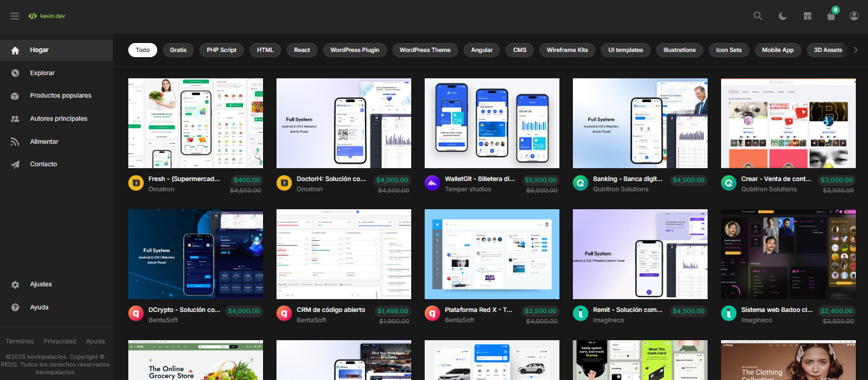The image size is (868, 380).
Task: Click the Contacto paper plane icon
Action: tap(15, 164)
